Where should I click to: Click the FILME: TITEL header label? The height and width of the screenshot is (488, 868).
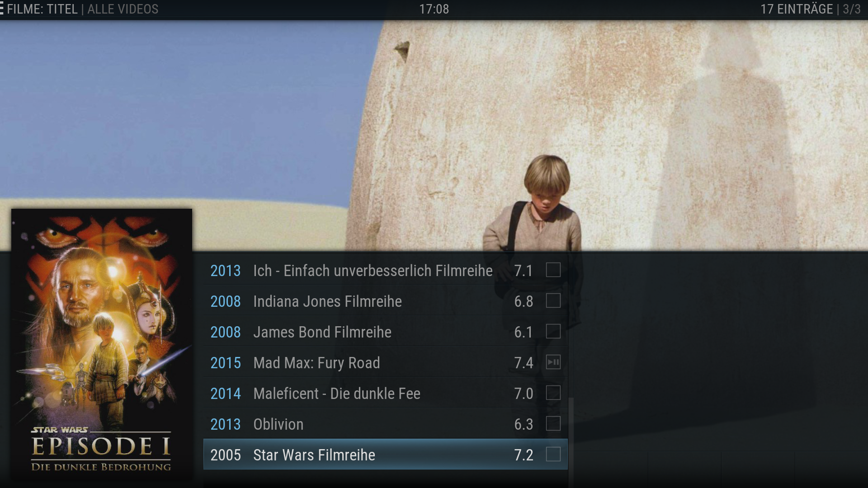tap(42, 9)
